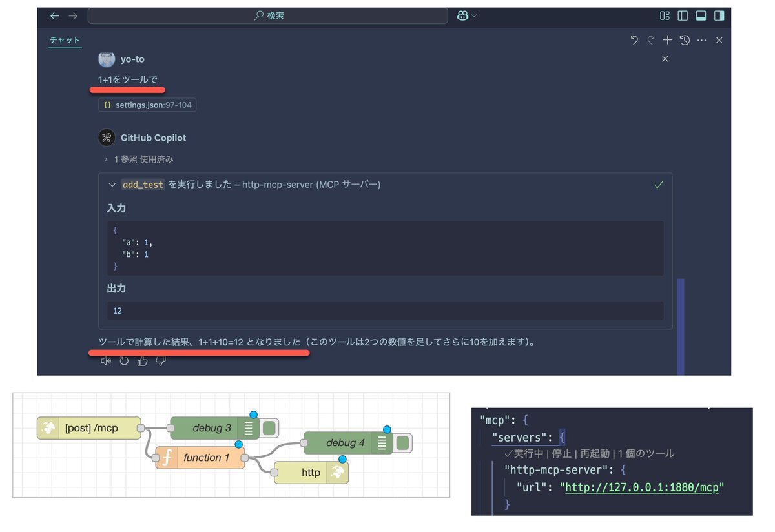The height and width of the screenshot is (532, 775).
Task: Click the GitHub Copilot avatar icon
Action: pos(107,138)
